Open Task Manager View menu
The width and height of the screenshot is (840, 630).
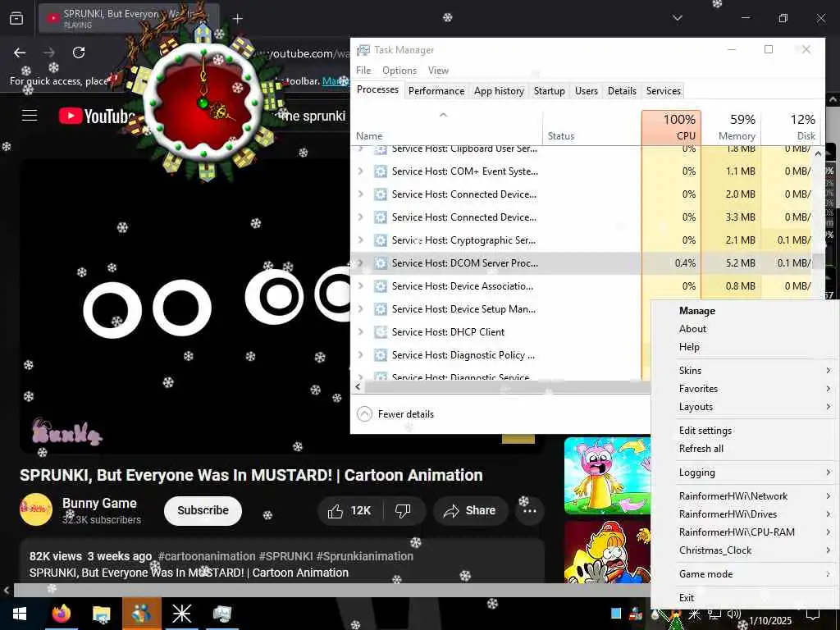click(438, 71)
